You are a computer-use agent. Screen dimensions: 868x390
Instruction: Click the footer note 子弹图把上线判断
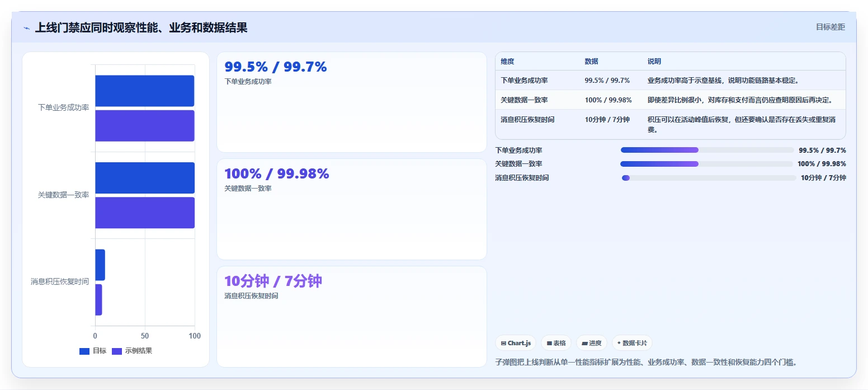(x=646, y=362)
